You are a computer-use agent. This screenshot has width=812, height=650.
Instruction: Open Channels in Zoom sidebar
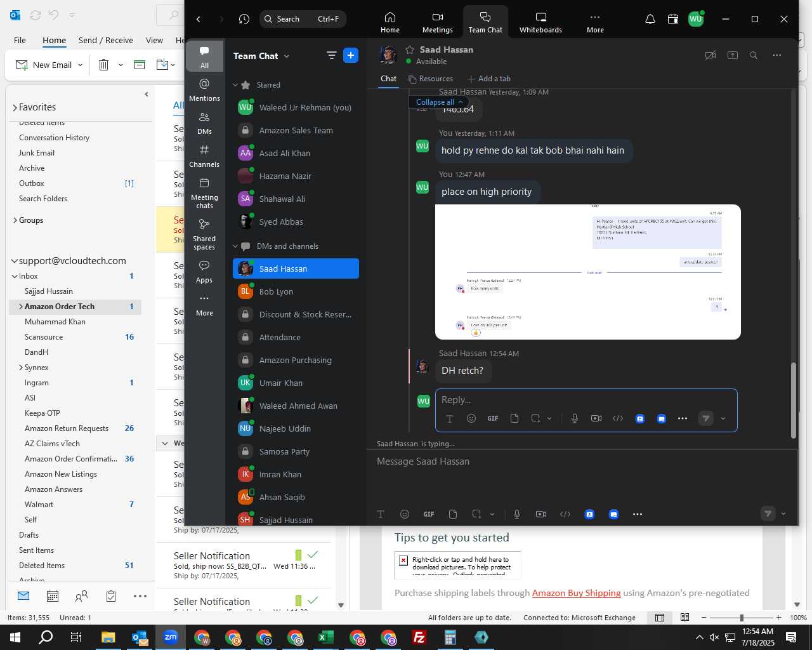(x=204, y=156)
